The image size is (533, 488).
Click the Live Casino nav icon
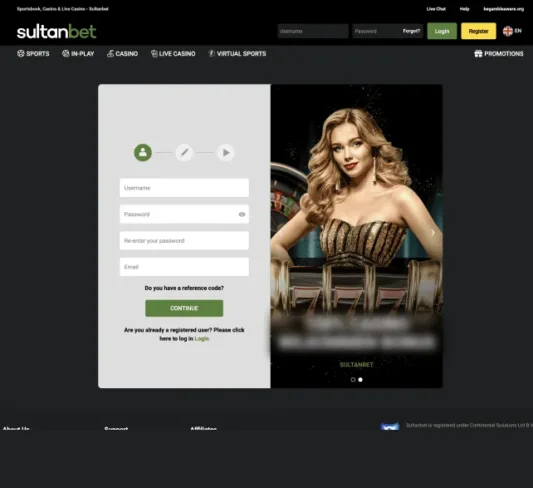[154, 53]
